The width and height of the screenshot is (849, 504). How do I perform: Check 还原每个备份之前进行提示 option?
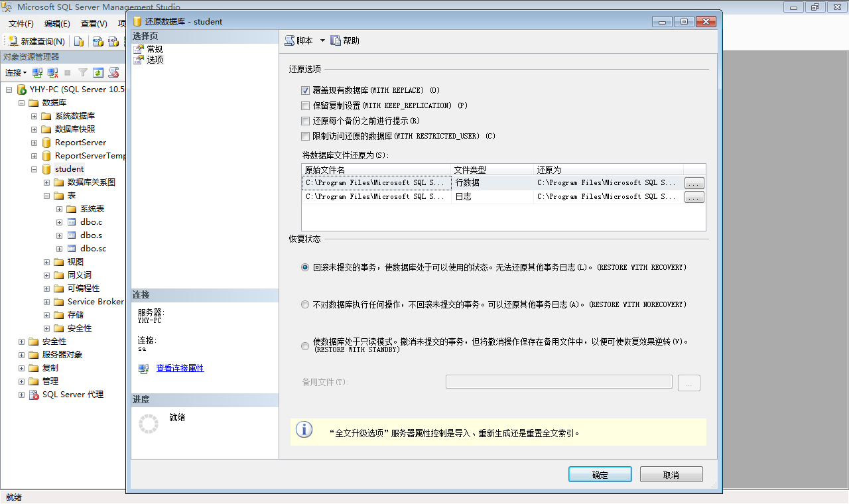pyautogui.click(x=306, y=121)
